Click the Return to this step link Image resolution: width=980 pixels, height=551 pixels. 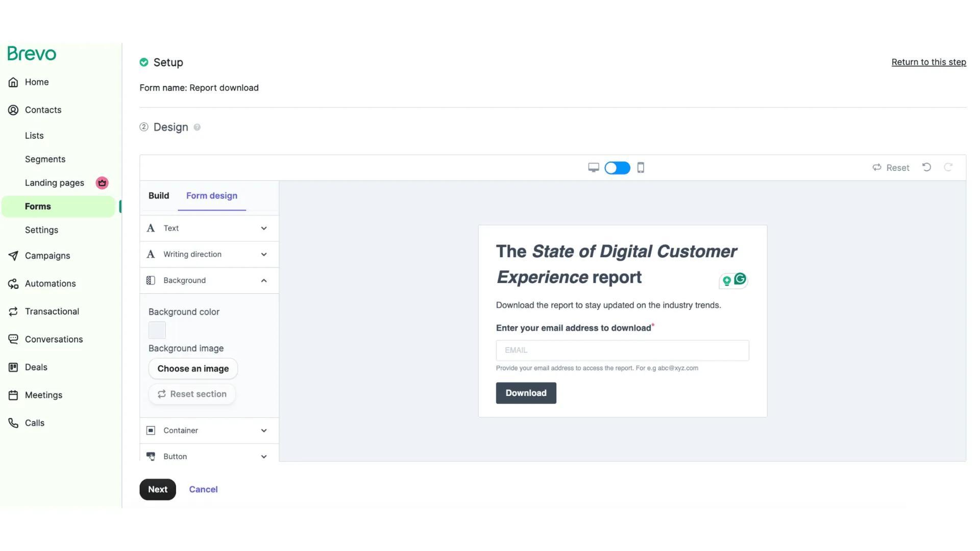point(928,62)
